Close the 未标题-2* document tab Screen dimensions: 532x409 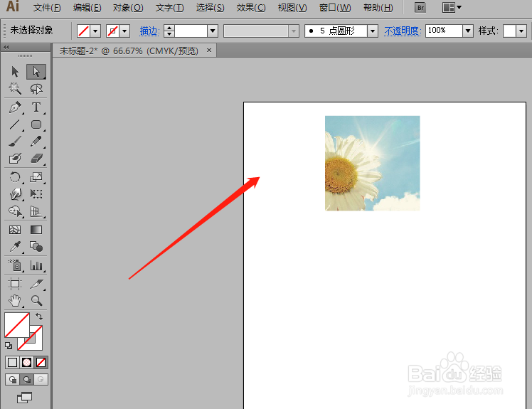click(209, 51)
